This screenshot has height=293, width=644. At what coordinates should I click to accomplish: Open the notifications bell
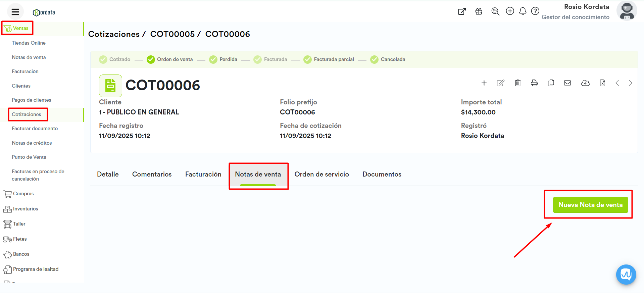[x=523, y=11]
